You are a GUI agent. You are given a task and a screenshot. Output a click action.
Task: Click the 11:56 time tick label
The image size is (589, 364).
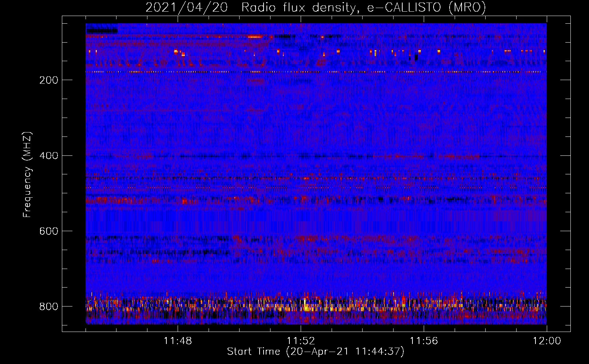(x=424, y=341)
